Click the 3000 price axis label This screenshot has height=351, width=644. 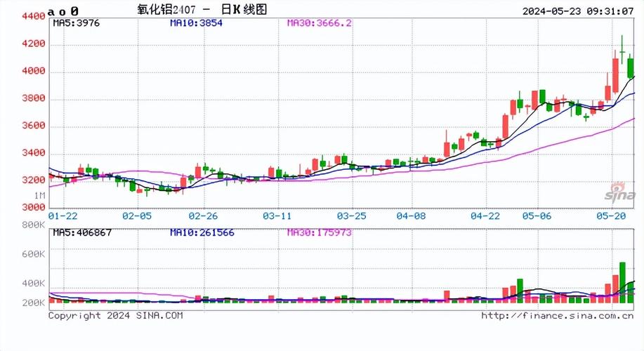pyautogui.click(x=33, y=207)
